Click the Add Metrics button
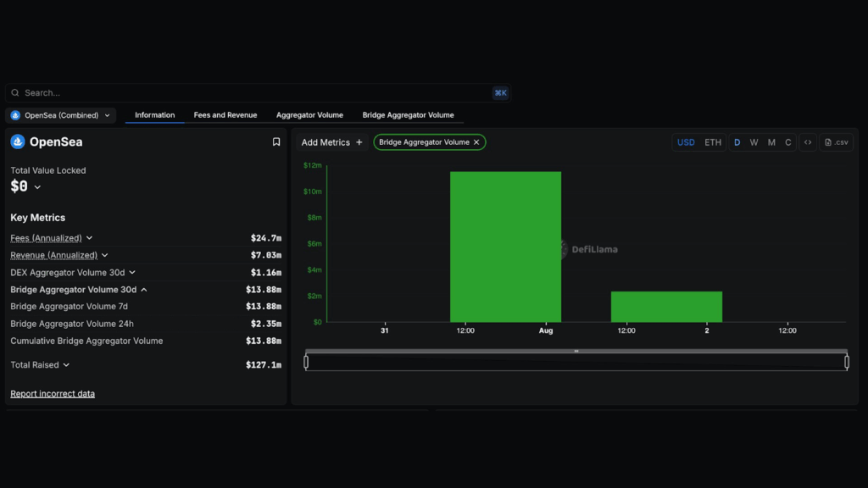The height and width of the screenshot is (488, 868). pos(331,142)
